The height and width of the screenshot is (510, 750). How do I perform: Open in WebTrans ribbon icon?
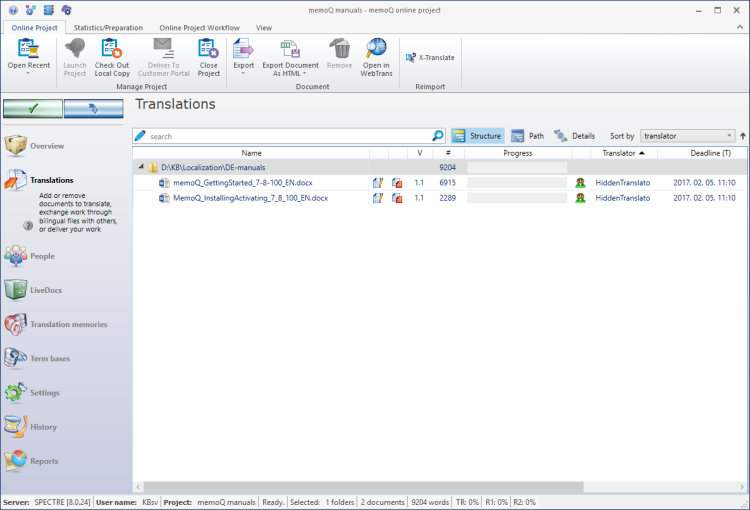(x=376, y=48)
